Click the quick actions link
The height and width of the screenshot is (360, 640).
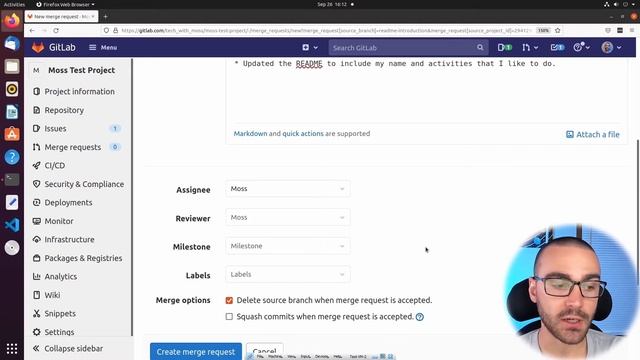click(x=303, y=133)
